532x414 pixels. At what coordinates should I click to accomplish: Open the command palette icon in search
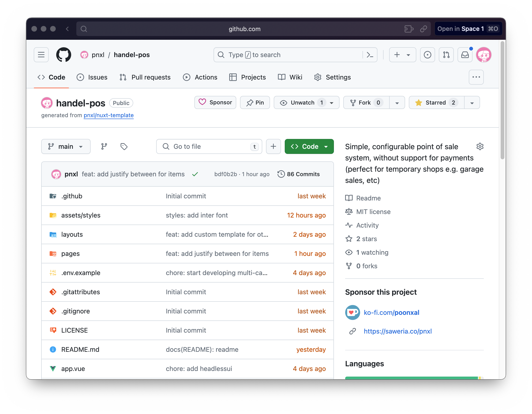pyautogui.click(x=370, y=55)
